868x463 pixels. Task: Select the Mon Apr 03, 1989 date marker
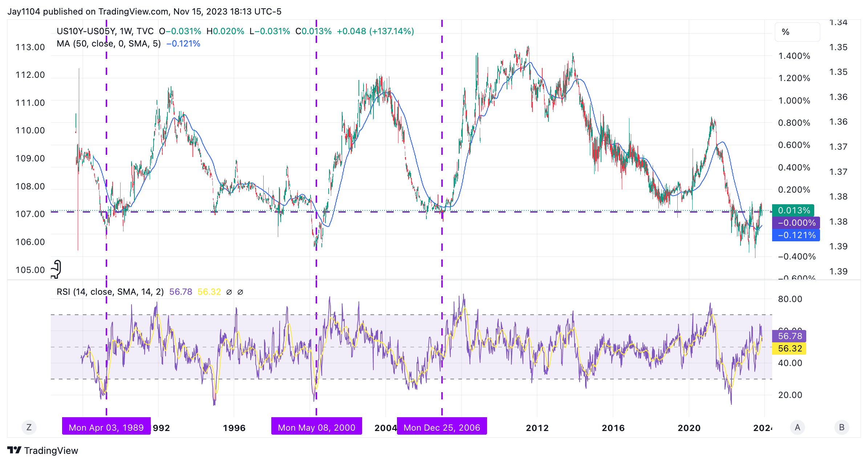(106, 426)
